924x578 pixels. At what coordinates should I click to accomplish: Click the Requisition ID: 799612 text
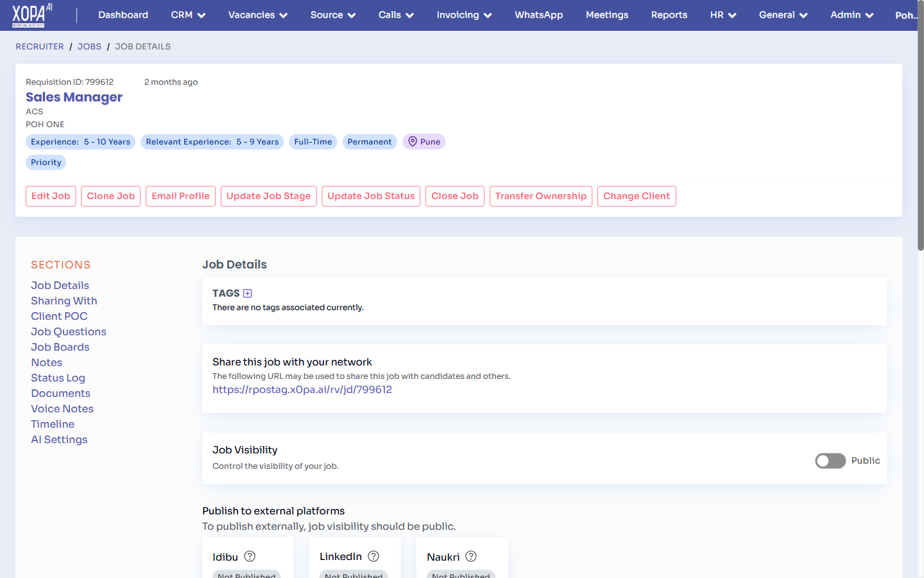point(70,82)
